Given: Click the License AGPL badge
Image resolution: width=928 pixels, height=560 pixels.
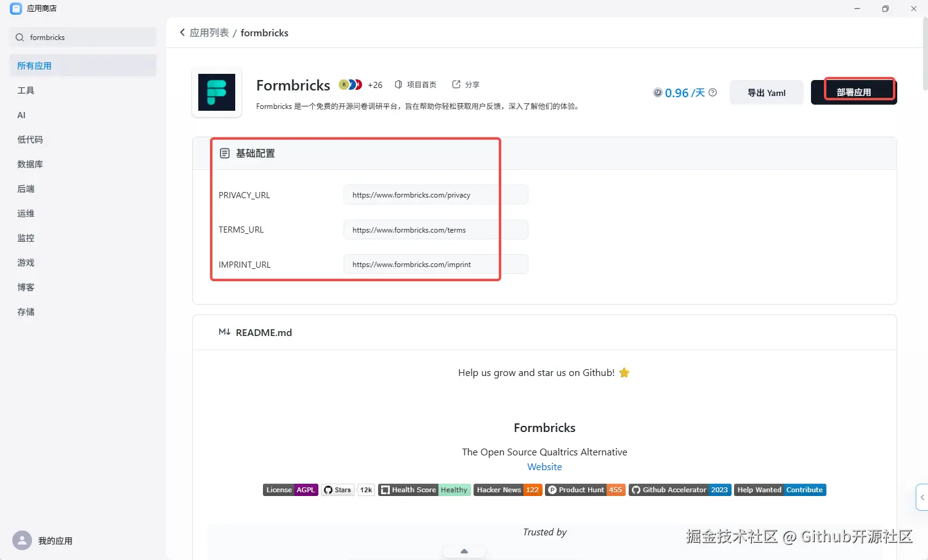Looking at the screenshot, I should click(x=291, y=490).
